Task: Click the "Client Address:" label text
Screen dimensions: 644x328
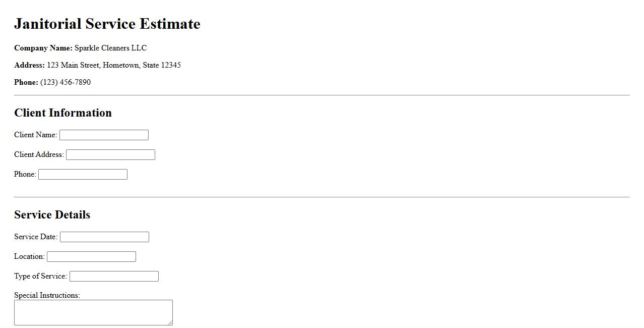Action: 39,154
